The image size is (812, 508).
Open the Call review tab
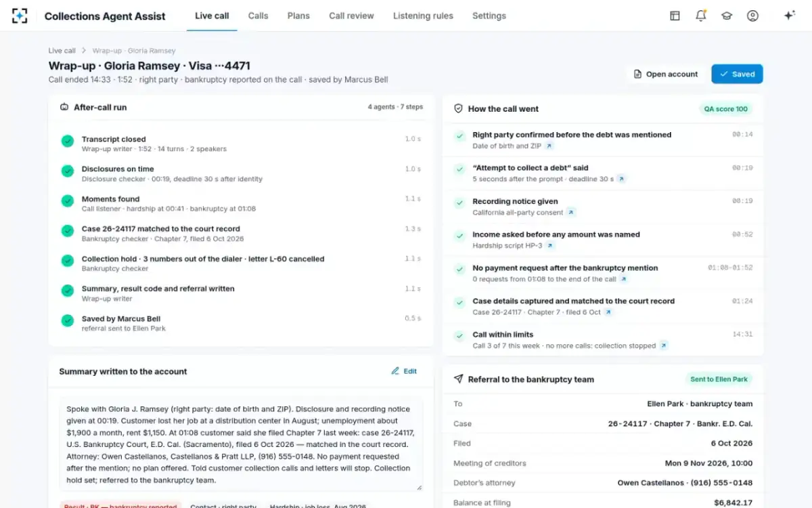pos(351,16)
